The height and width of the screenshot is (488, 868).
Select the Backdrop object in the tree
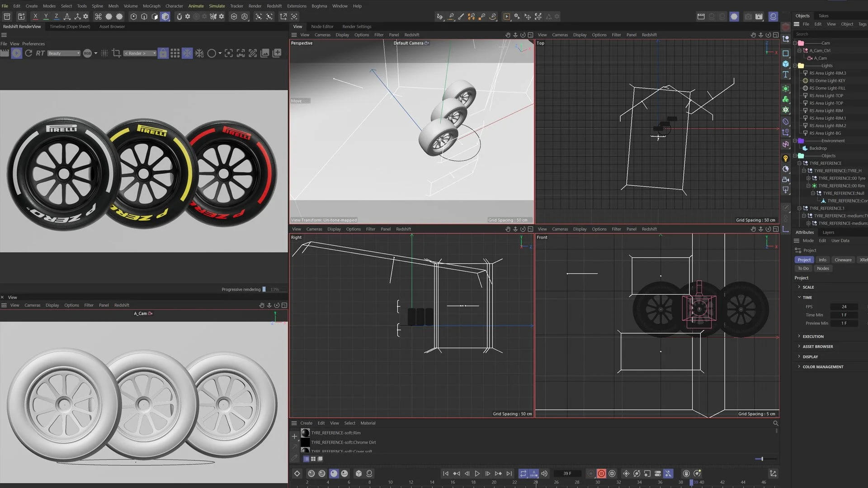[x=818, y=148]
